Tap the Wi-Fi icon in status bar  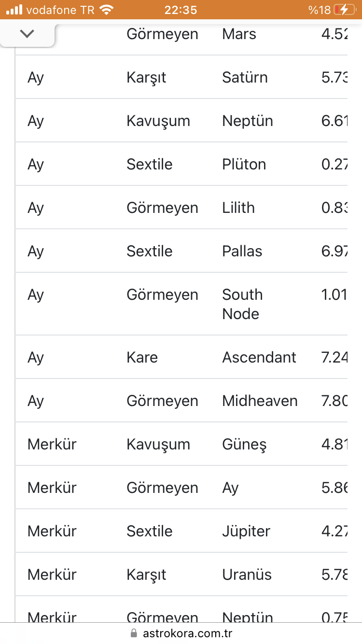106,10
